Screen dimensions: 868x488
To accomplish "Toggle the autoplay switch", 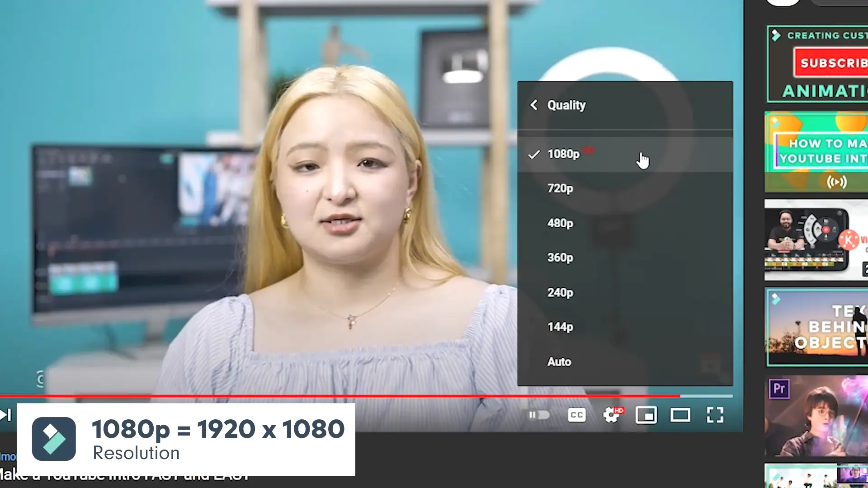I will pyautogui.click(x=539, y=415).
